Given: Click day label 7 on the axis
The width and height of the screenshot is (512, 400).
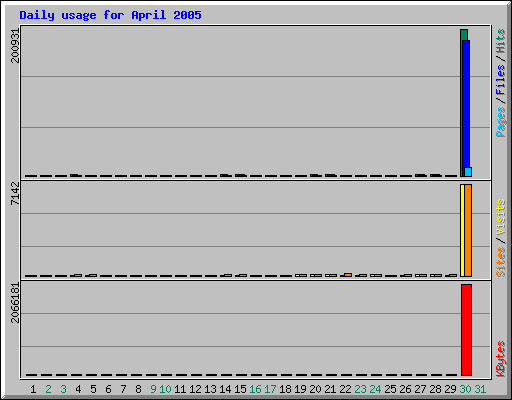Looking at the screenshot, I should click(123, 389).
